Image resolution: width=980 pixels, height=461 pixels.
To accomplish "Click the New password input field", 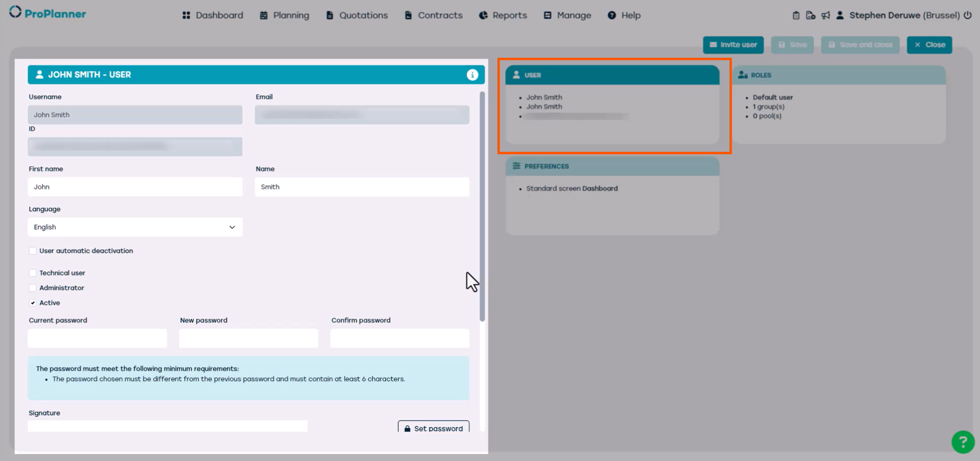I will click(248, 338).
